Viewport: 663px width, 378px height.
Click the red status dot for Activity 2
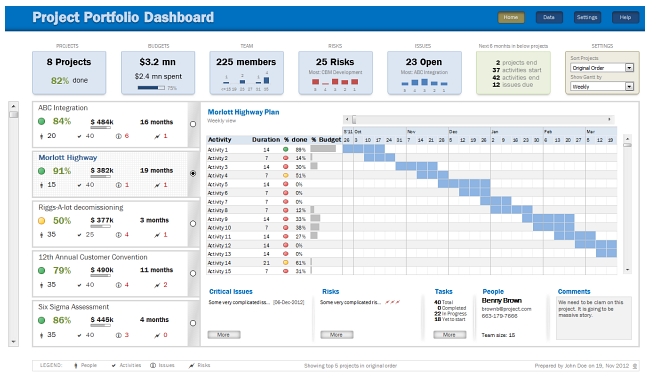(285, 158)
